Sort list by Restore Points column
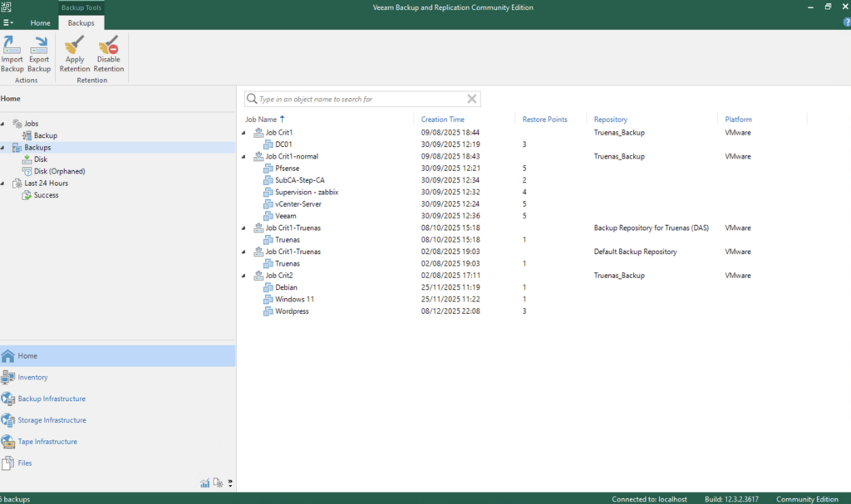This screenshot has height=504, width=851. 544,120
